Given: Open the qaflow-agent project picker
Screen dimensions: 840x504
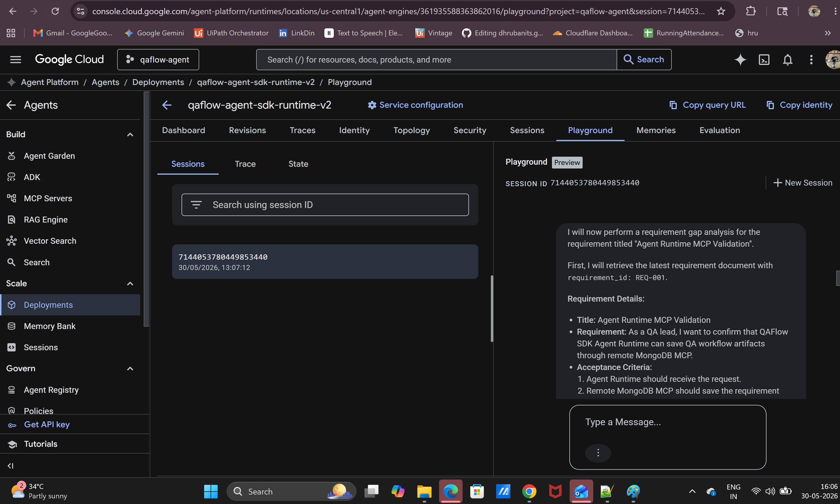Looking at the screenshot, I should coord(158,59).
